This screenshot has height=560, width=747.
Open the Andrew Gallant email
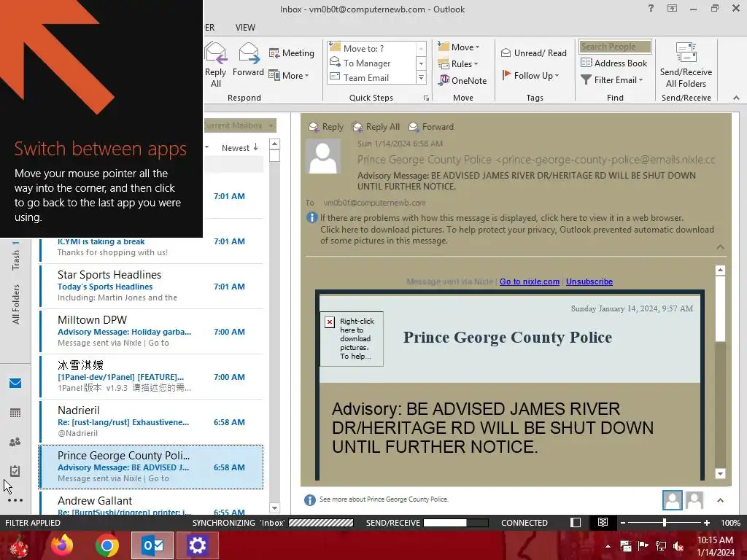coord(150,504)
